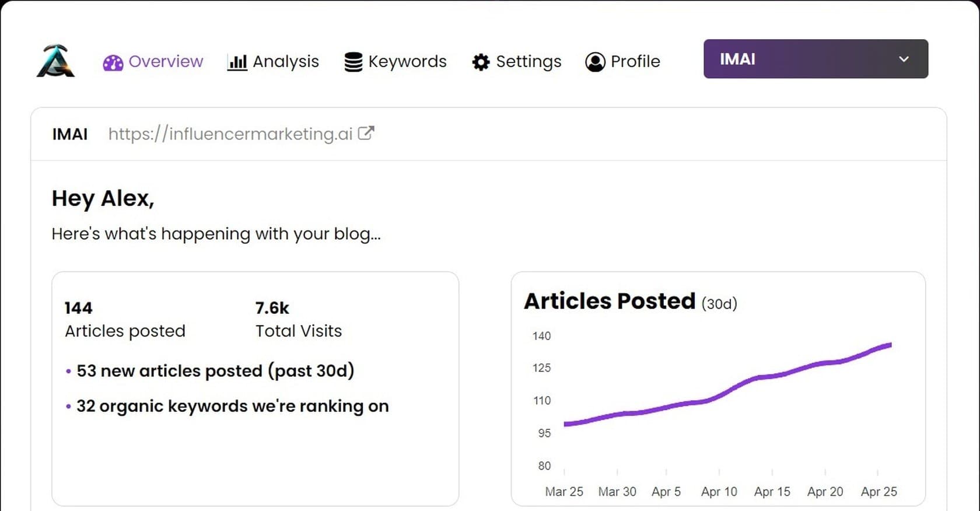This screenshot has width=980, height=511.
Task: Click the Analysis bar chart icon
Action: (x=237, y=62)
